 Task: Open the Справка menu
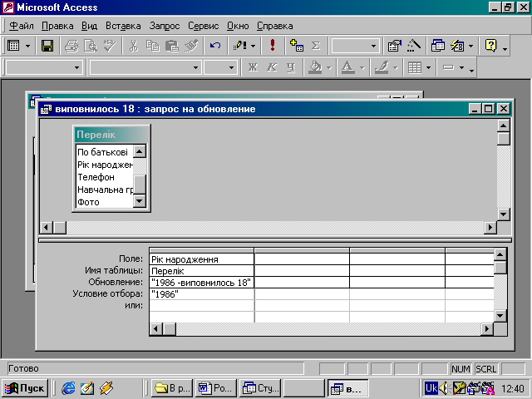(274, 26)
